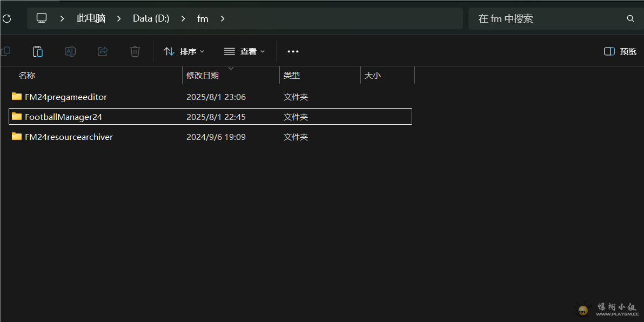
Task: Open the 查看 view dropdown
Action: coord(244,51)
